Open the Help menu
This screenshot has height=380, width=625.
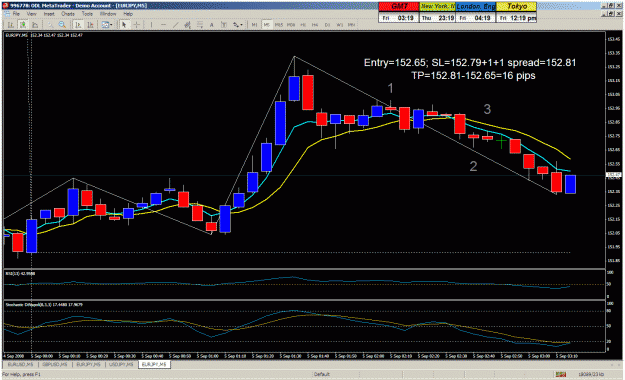click(x=128, y=14)
